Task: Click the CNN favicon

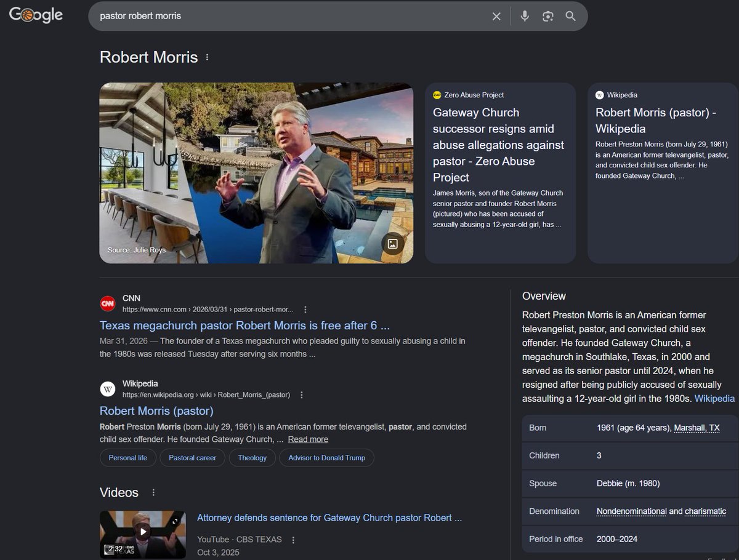Action: click(108, 303)
